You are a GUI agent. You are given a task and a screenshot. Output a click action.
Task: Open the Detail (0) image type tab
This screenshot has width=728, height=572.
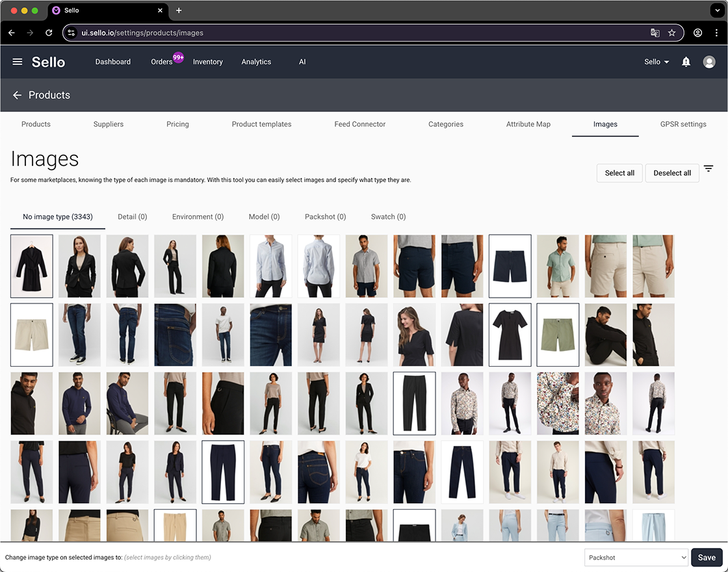(x=132, y=216)
